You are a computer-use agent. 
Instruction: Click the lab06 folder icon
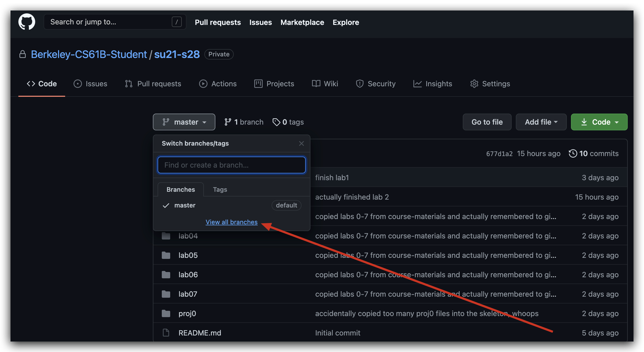[x=166, y=275]
